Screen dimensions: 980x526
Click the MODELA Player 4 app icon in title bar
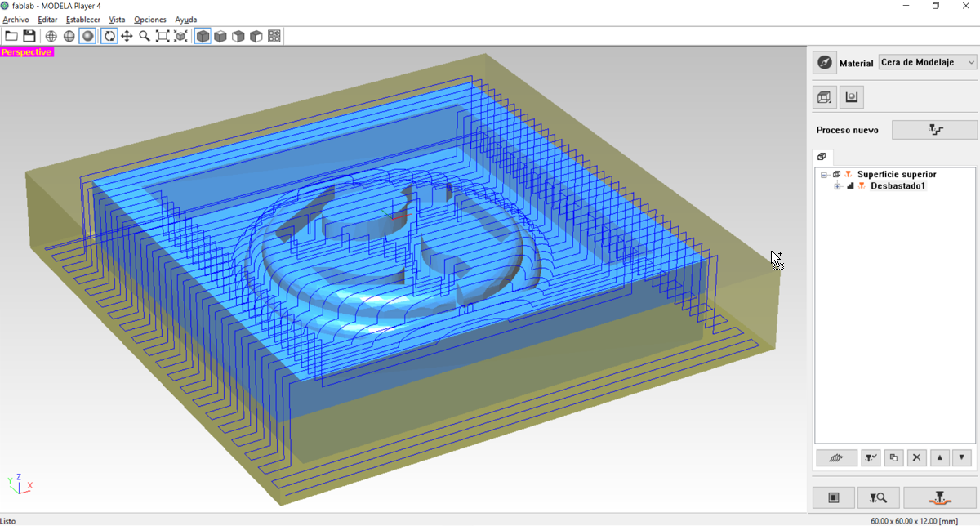pos(6,6)
